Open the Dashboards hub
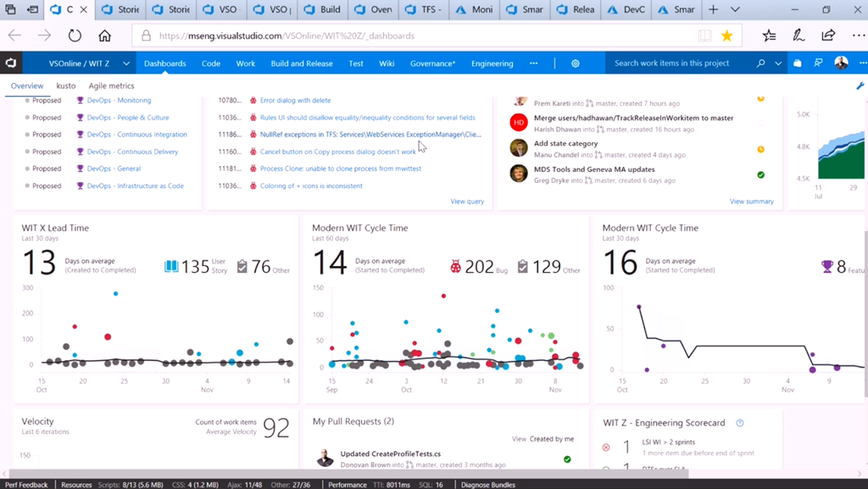Image resolution: width=868 pixels, height=489 pixels. (165, 64)
